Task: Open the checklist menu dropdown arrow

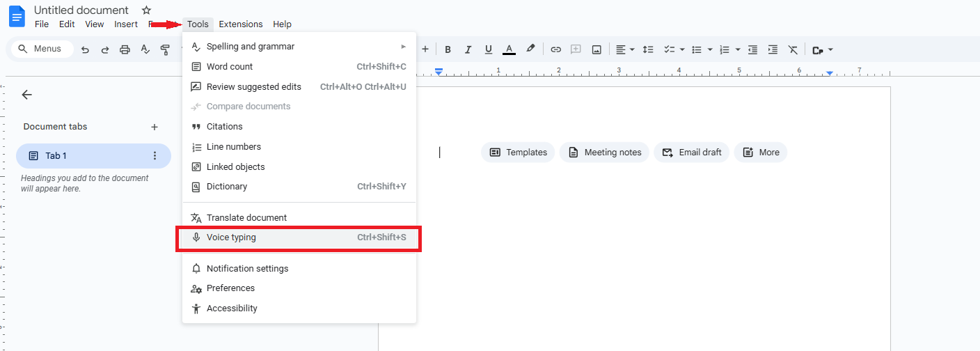Action: (682, 49)
